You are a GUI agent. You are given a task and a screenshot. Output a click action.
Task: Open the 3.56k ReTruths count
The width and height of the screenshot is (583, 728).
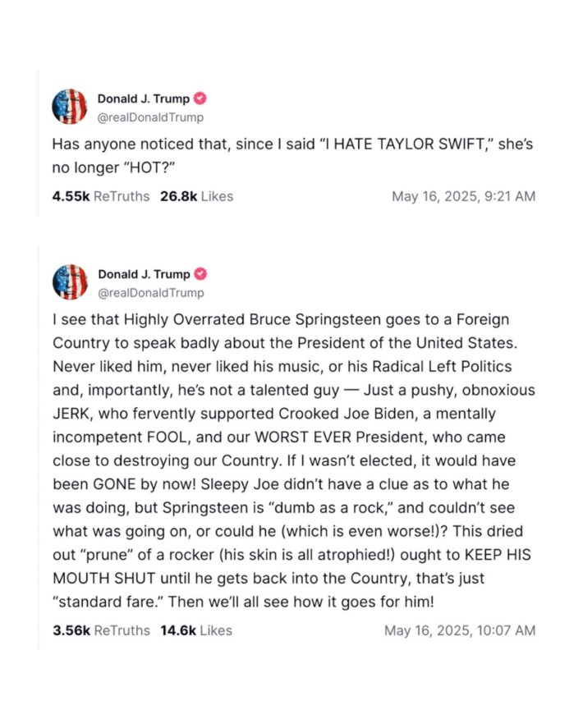click(x=101, y=630)
